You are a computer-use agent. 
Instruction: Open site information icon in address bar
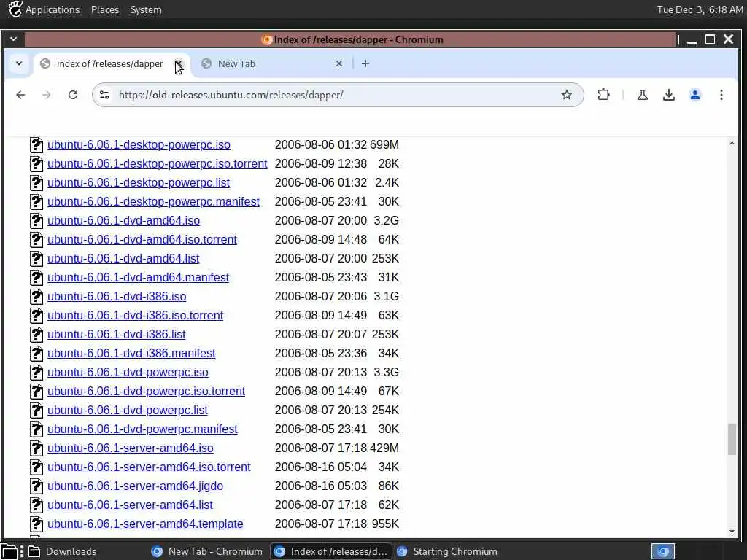(x=104, y=95)
